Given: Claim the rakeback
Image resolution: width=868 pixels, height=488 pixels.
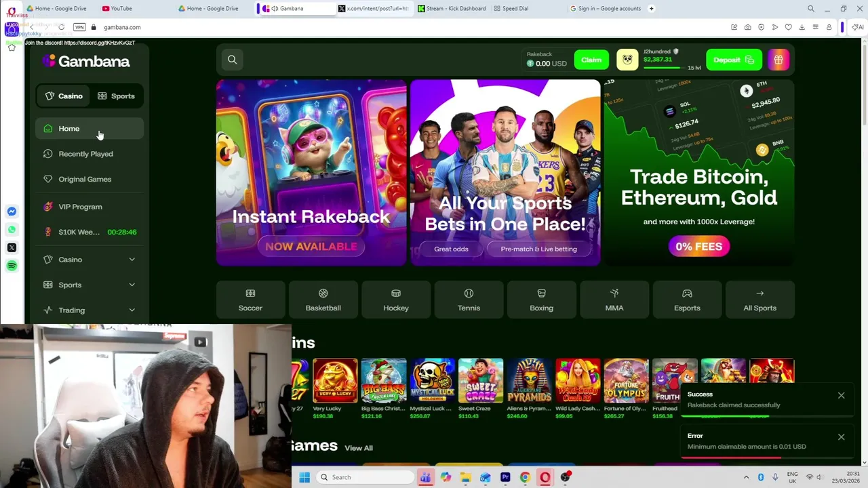Looking at the screenshot, I should tap(591, 60).
